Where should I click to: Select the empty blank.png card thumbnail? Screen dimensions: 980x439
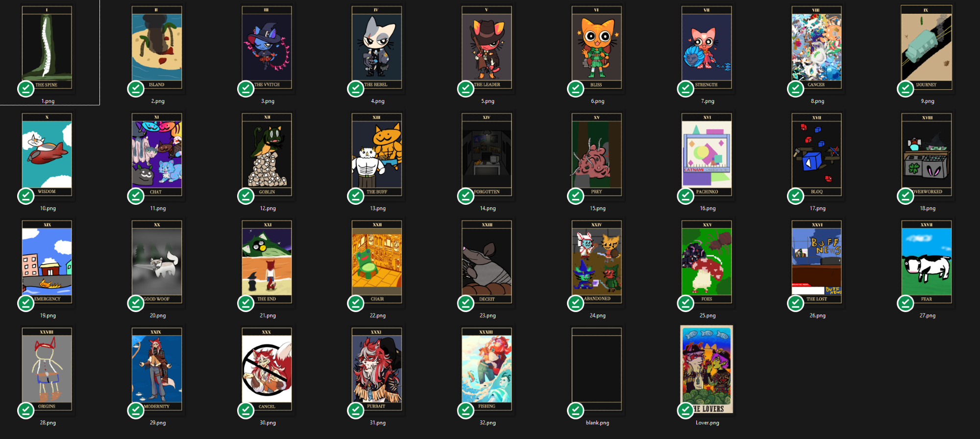(x=597, y=369)
